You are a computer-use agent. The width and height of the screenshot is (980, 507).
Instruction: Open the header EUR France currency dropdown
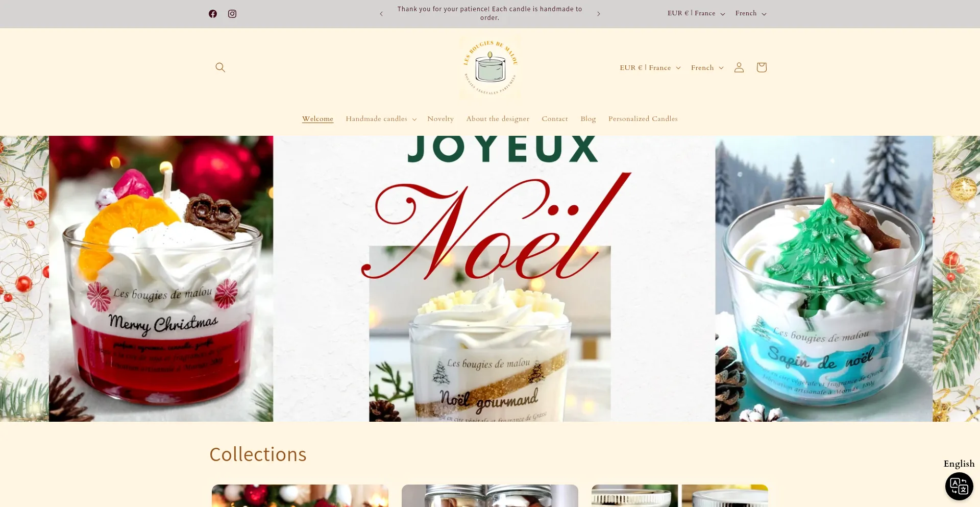650,68
